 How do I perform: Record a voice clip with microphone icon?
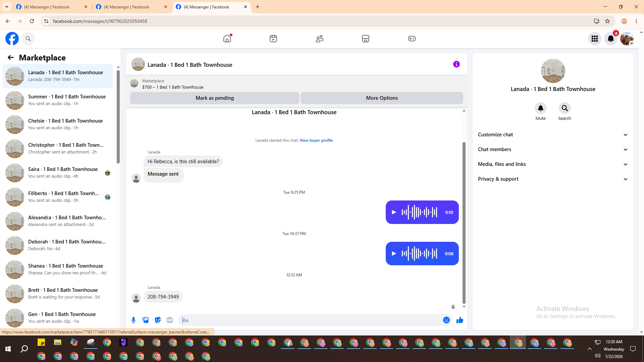click(133, 320)
